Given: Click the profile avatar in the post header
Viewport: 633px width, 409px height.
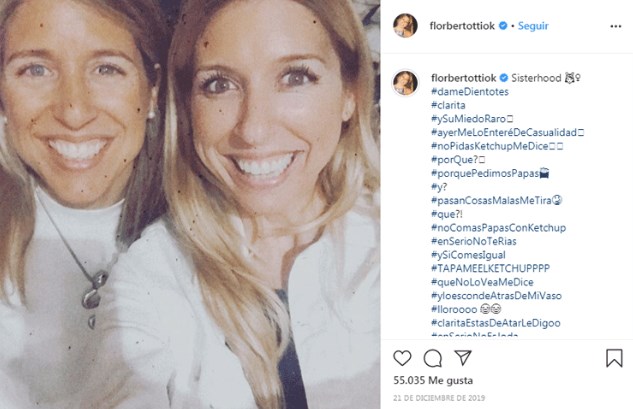Looking at the screenshot, I should (x=405, y=25).
